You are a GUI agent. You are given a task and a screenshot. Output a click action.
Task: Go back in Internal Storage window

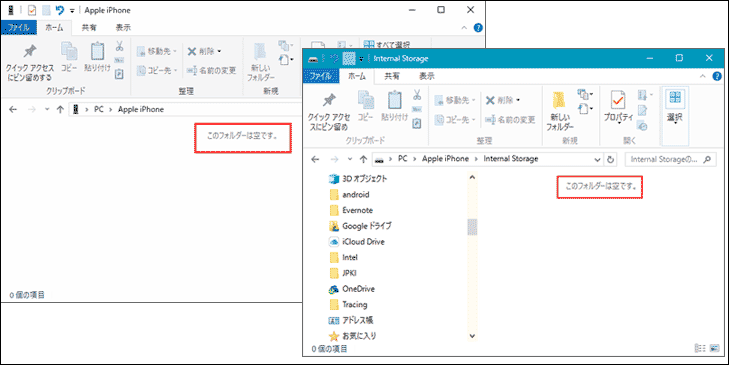[315, 159]
